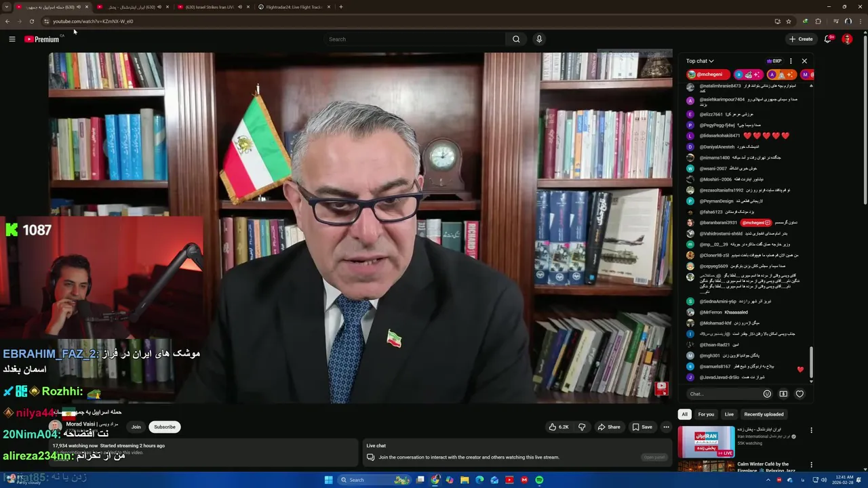Open the notifications bell

coord(828,39)
